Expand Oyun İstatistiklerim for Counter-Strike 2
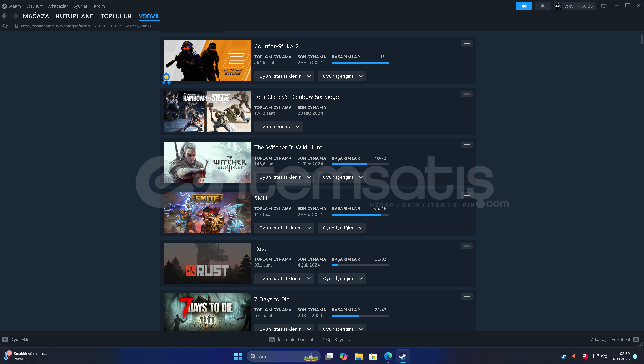Image resolution: width=644 pixels, height=364 pixels. click(x=284, y=76)
